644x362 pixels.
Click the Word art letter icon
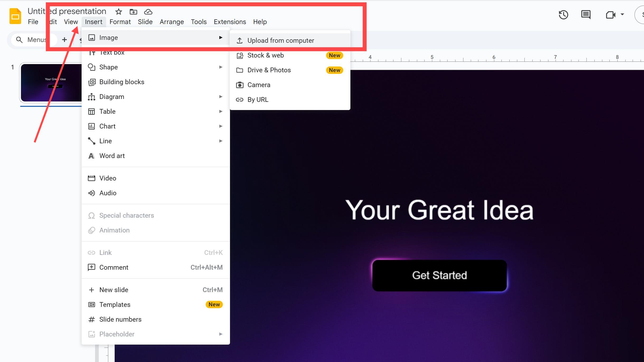coord(91,156)
